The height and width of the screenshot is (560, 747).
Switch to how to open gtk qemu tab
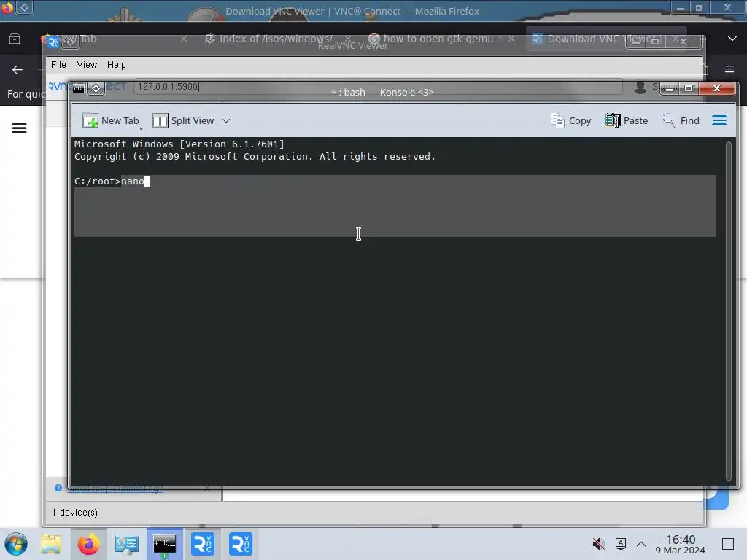tap(438, 39)
